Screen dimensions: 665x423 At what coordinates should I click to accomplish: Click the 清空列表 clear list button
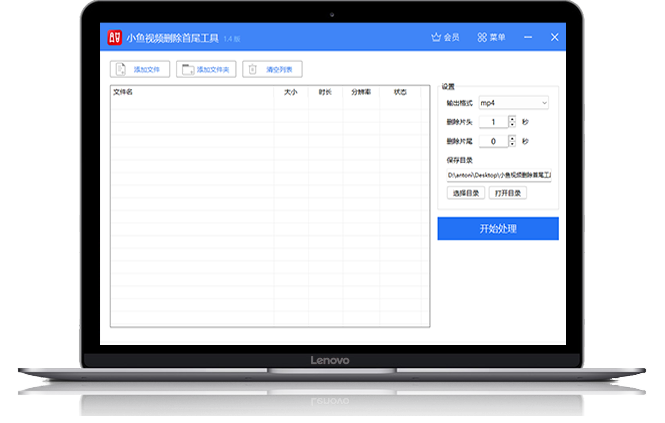coord(272,69)
